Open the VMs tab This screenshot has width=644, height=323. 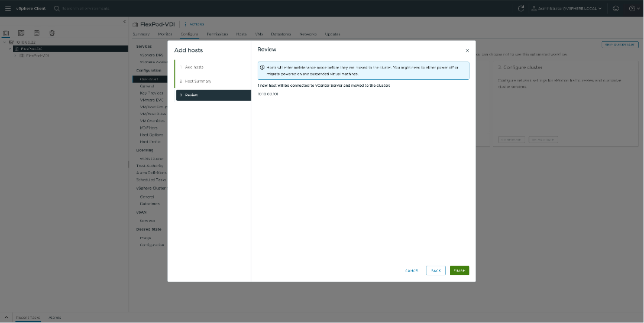tap(259, 34)
